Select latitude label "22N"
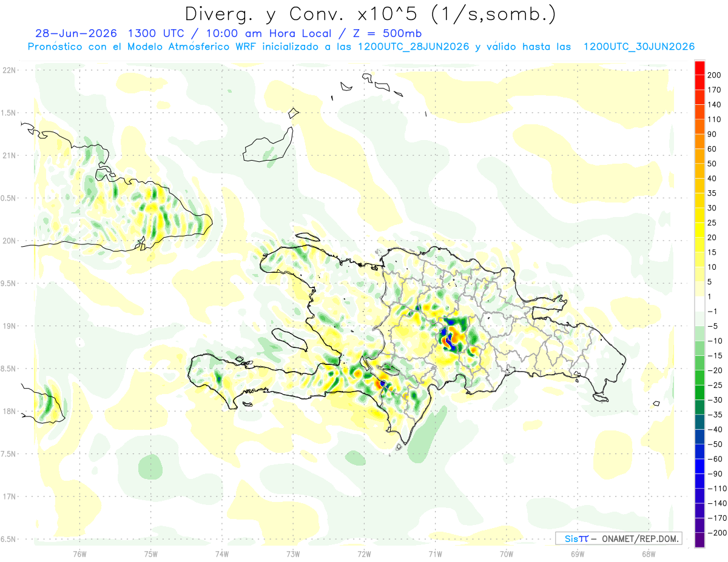The height and width of the screenshot is (562, 728). click(x=8, y=70)
